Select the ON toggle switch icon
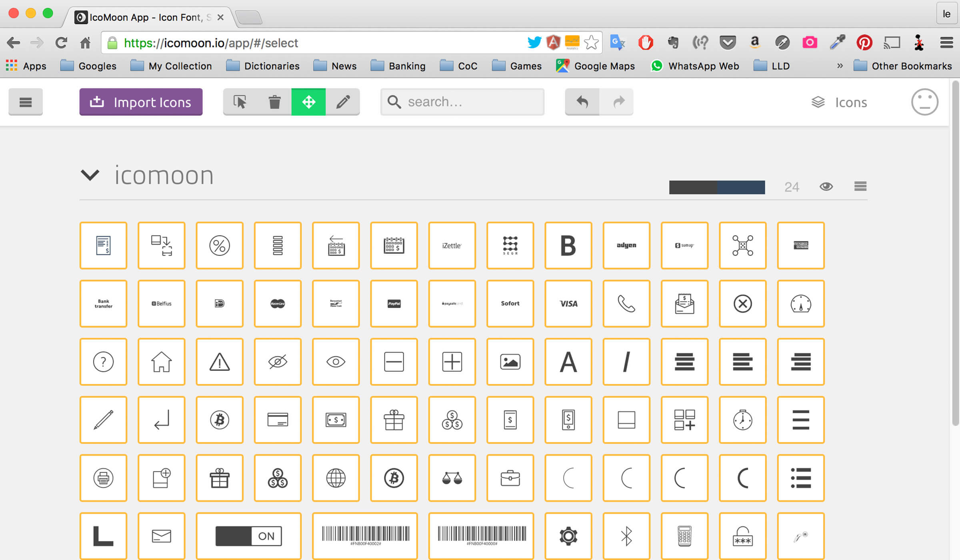Viewport: 960px width, 560px height. [x=248, y=536]
